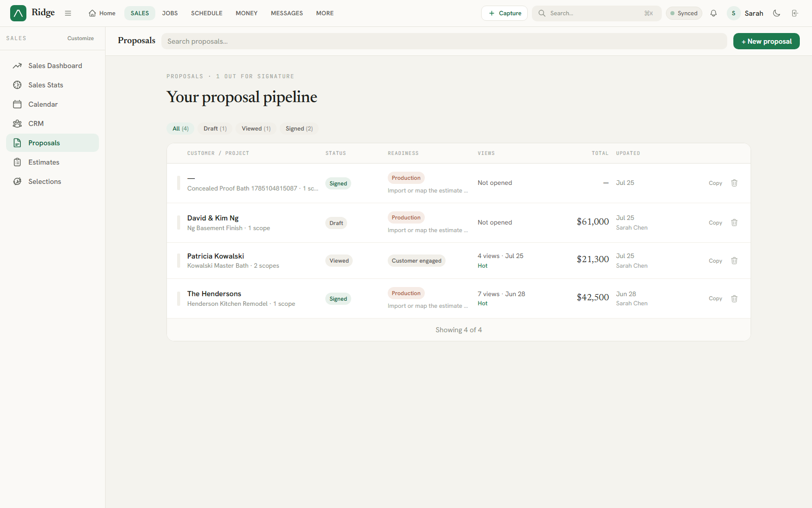Open Sales Dashboard in sidebar
The width and height of the screenshot is (812, 508).
[x=52, y=66]
